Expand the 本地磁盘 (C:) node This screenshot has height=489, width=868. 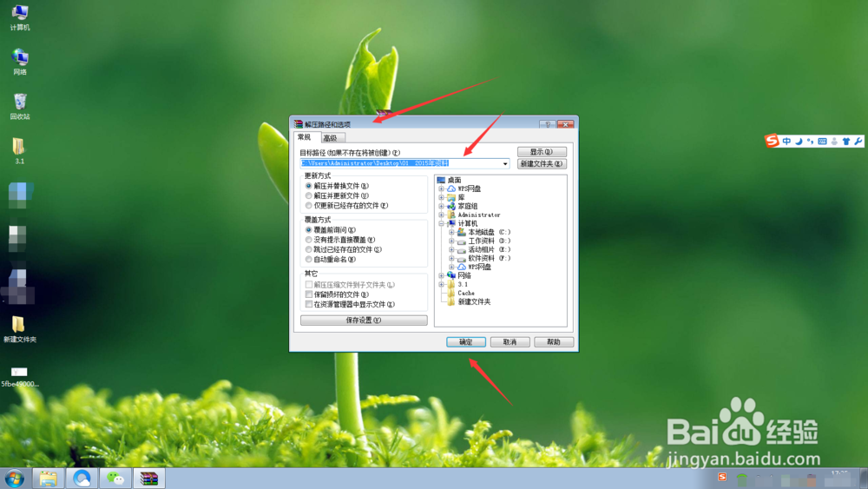pyautogui.click(x=451, y=232)
